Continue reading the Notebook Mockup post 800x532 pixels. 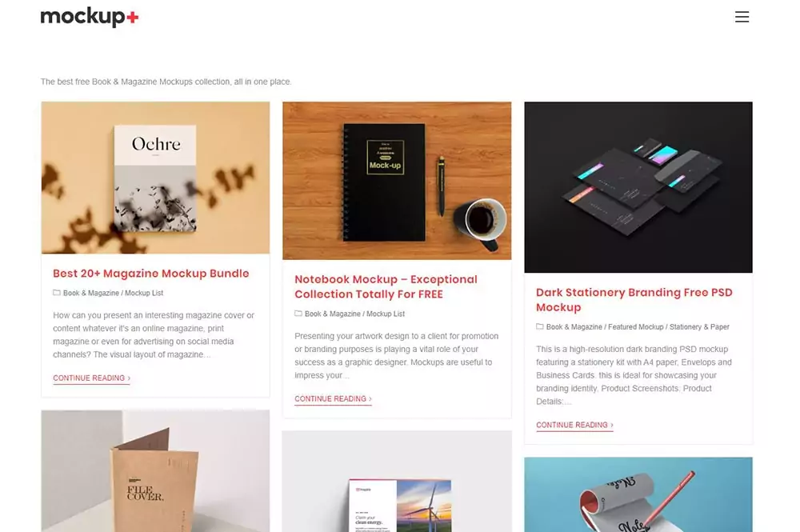pos(333,399)
